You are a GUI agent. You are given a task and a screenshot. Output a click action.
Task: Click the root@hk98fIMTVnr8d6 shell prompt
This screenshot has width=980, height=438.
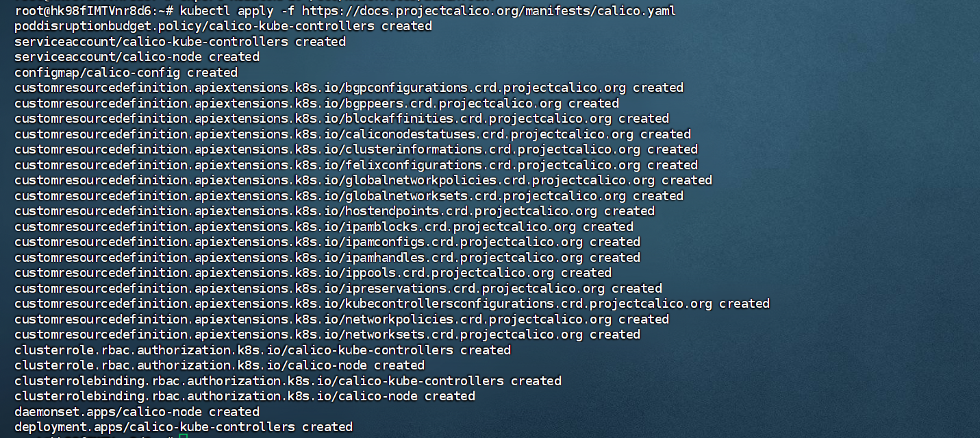coord(88,11)
